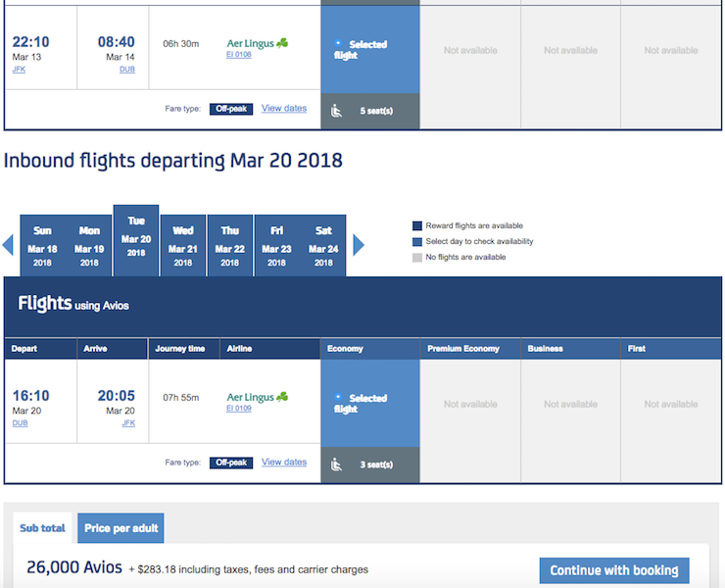Choose Sat Mar 24 date tab

point(323,245)
